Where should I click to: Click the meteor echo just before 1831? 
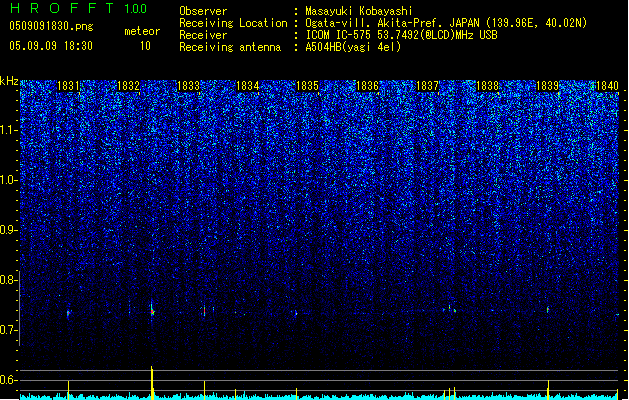pyautogui.click(x=68, y=313)
